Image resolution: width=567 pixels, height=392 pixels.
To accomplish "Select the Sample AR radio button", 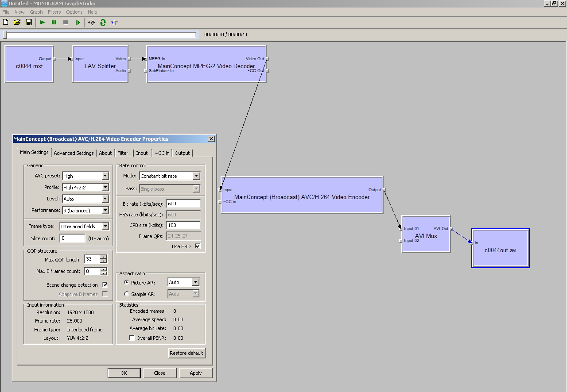I will [127, 294].
